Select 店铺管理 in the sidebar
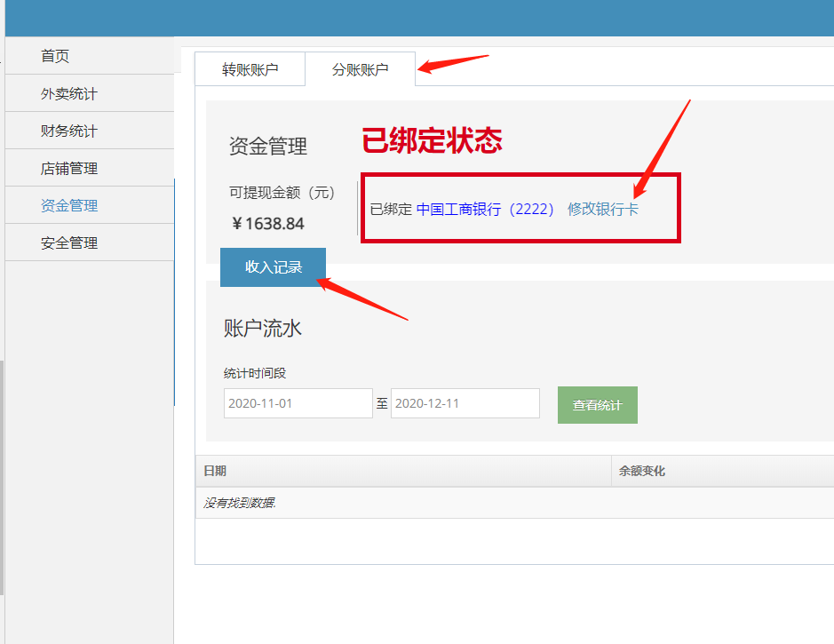 pyautogui.click(x=69, y=168)
